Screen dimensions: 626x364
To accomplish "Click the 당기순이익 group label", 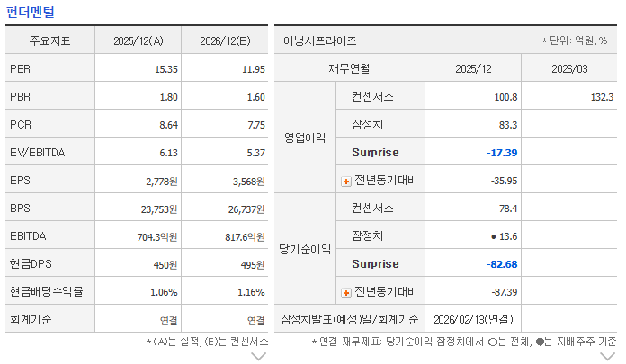I will point(305,250).
